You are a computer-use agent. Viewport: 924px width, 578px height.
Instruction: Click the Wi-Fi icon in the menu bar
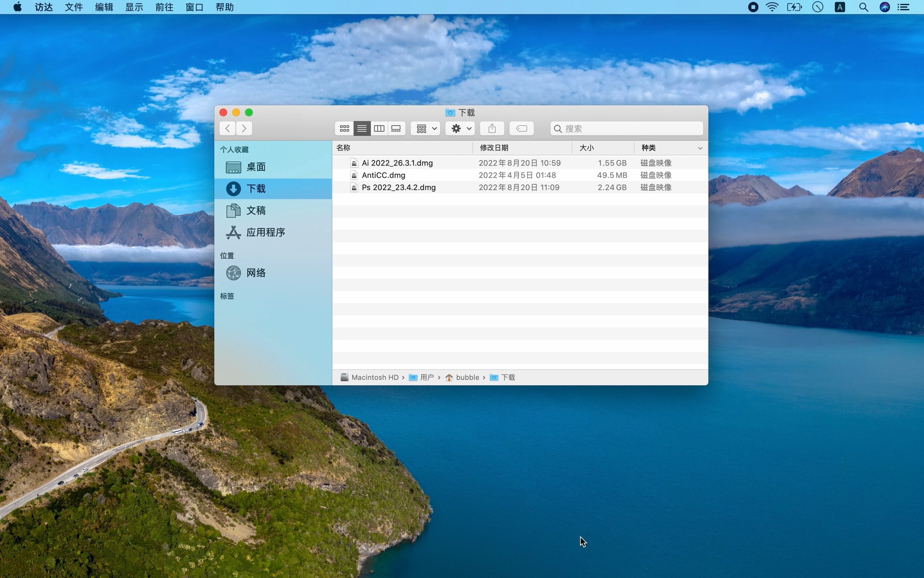click(x=772, y=7)
